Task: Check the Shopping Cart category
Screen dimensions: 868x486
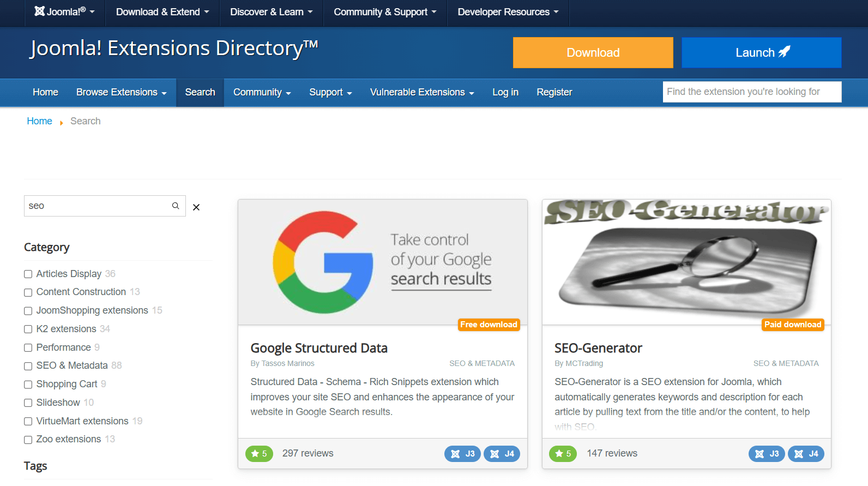Action: click(28, 385)
